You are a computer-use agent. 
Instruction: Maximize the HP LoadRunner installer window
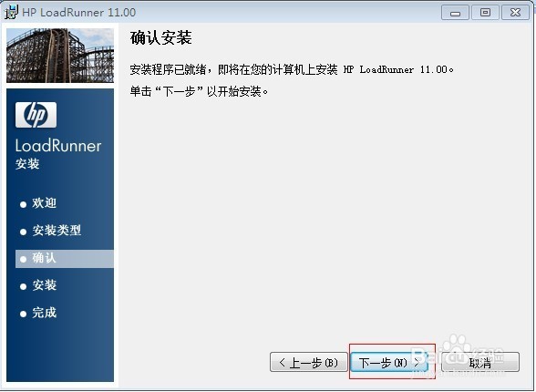point(485,13)
